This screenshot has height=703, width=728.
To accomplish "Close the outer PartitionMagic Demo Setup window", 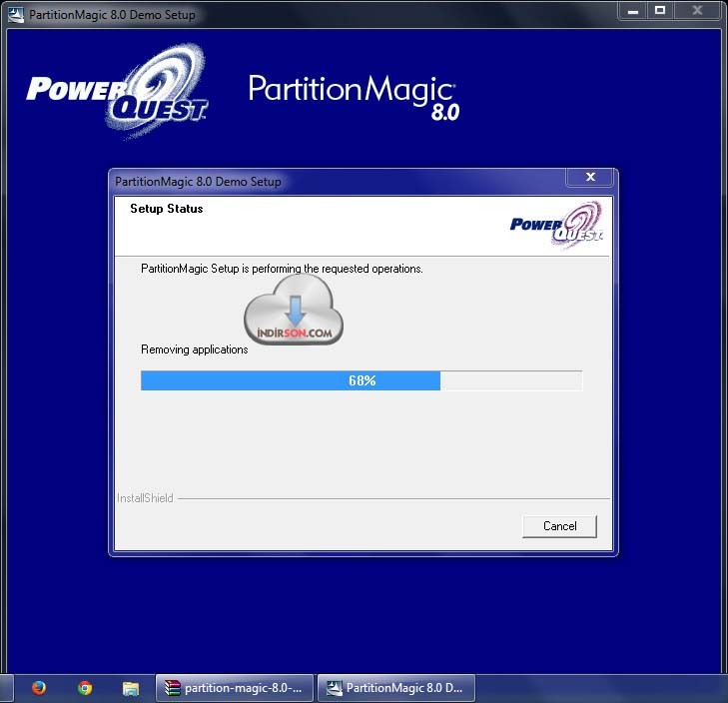I will click(x=697, y=10).
